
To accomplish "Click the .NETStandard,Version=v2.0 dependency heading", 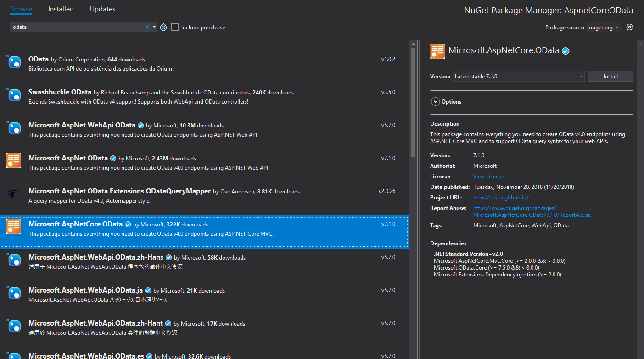I will point(468,254).
